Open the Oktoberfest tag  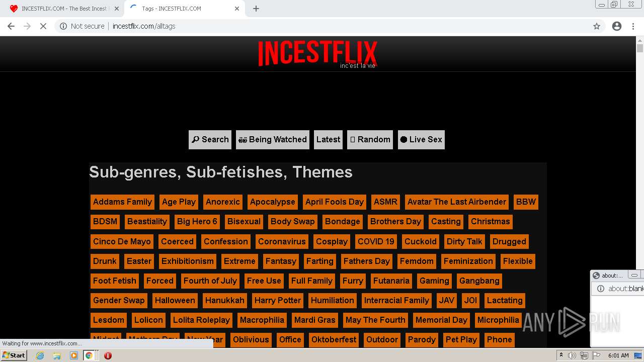334,340
